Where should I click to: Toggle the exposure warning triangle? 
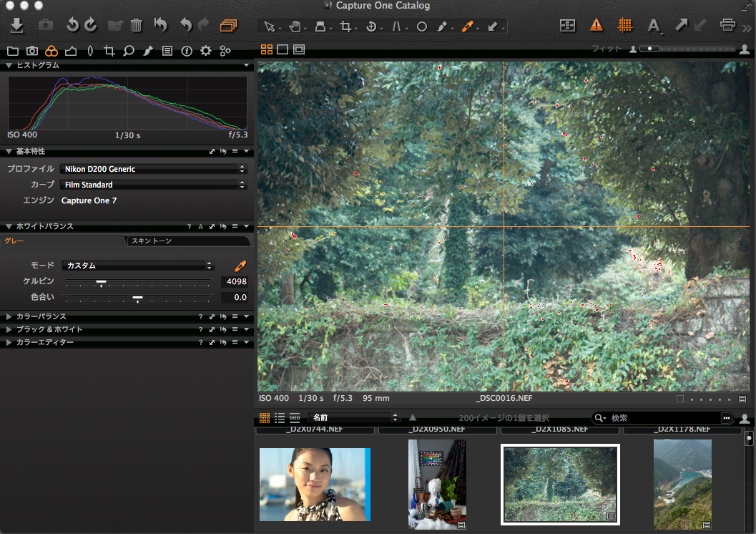pos(597,26)
